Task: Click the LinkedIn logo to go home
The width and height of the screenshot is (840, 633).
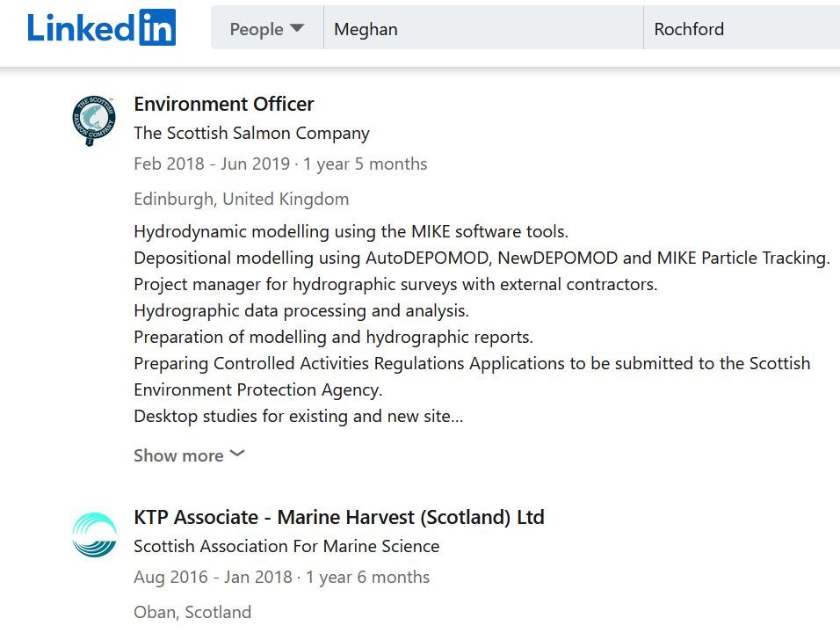Action: point(101,27)
